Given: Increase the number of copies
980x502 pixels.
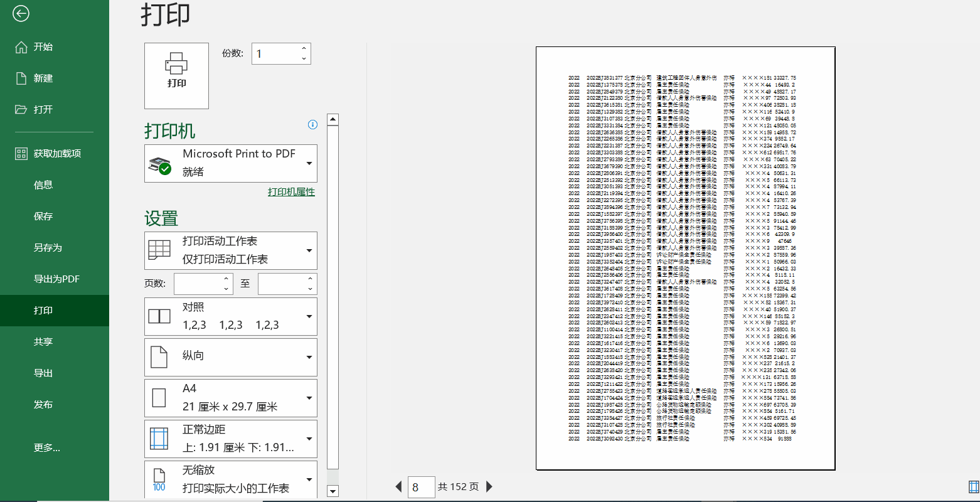Looking at the screenshot, I should [x=304, y=49].
